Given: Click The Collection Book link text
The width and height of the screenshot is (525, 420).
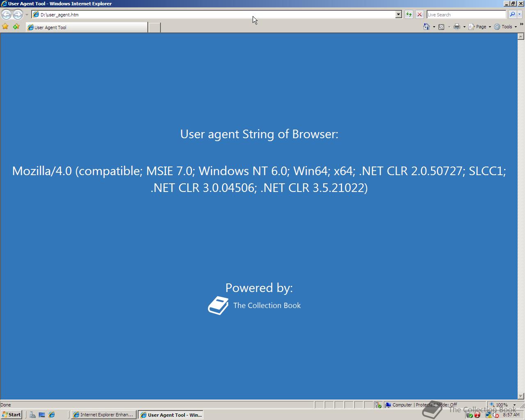Looking at the screenshot, I should point(267,306).
